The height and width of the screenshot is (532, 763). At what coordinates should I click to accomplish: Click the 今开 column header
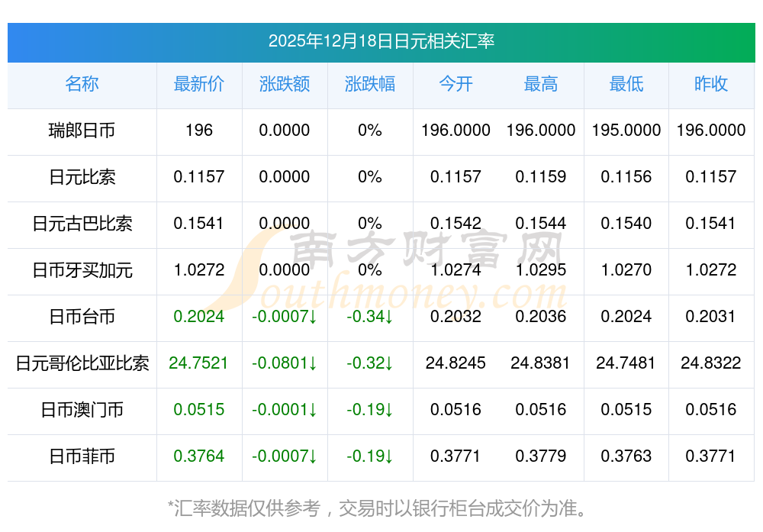coord(456,84)
